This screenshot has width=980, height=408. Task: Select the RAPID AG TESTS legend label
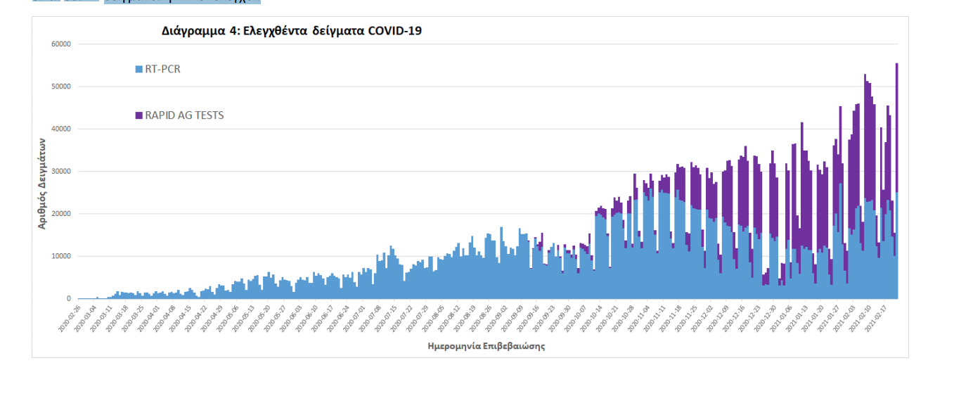pyautogui.click(x=184, y=115)
